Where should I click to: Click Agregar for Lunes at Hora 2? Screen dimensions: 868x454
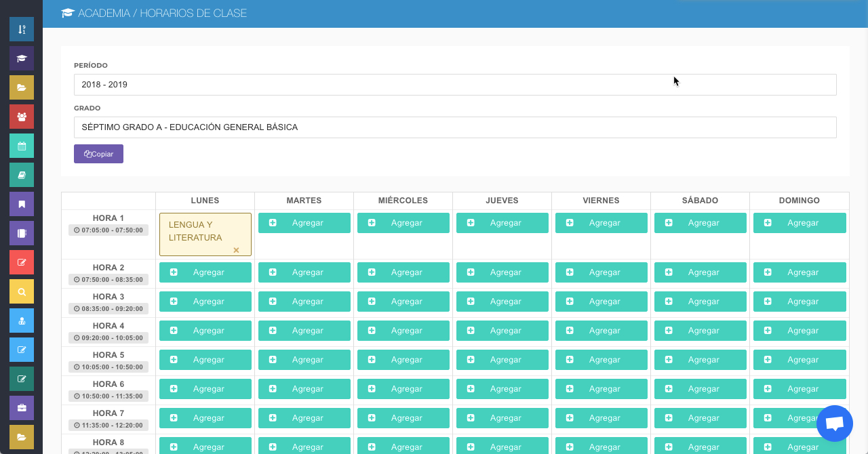tap(205, 272)
